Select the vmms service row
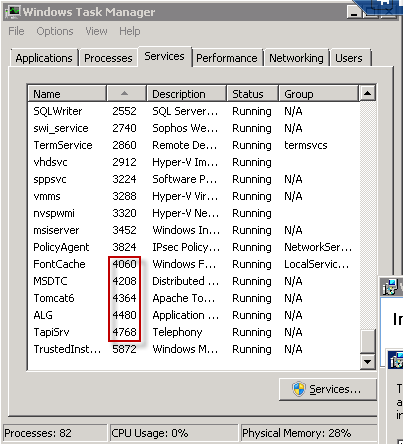Screen dimensions: 403x444 (x=194, y=196)
